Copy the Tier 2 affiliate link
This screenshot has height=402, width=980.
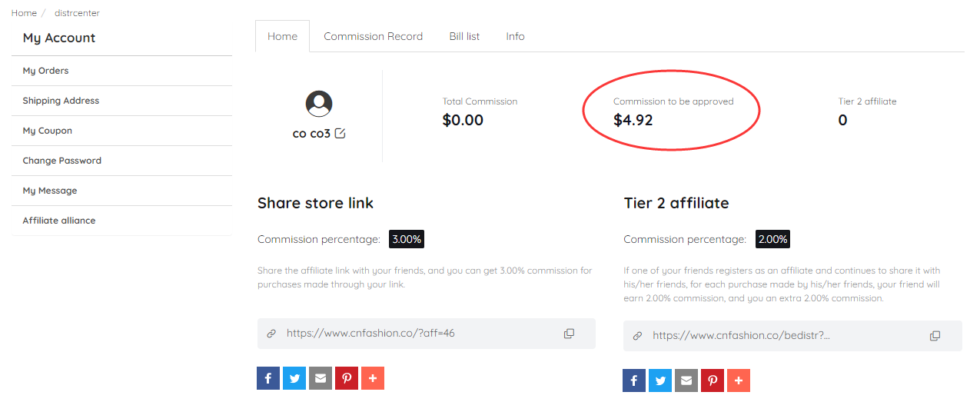point(935,336)
